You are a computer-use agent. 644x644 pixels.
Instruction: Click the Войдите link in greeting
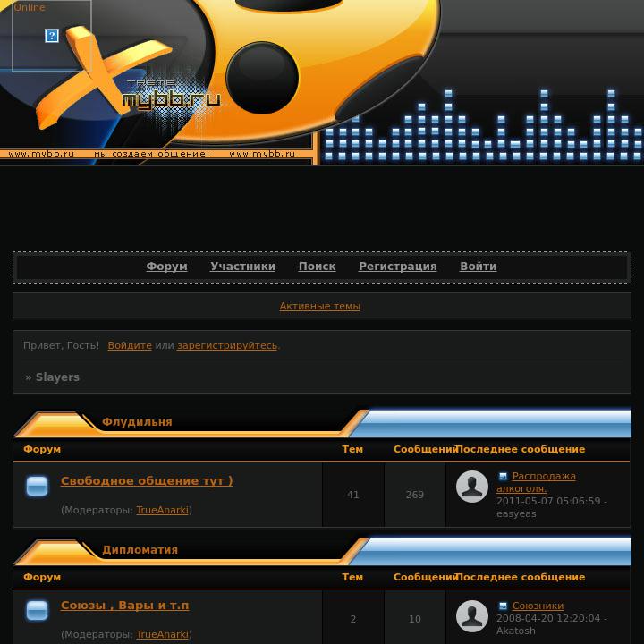pos(130,345)
